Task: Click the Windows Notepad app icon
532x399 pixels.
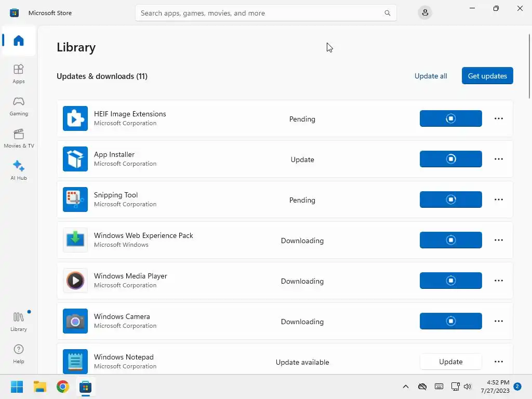Action: [x=75, y=362]
